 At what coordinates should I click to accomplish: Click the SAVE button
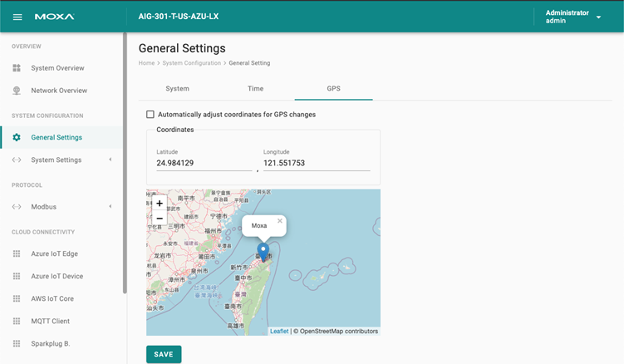164,354
